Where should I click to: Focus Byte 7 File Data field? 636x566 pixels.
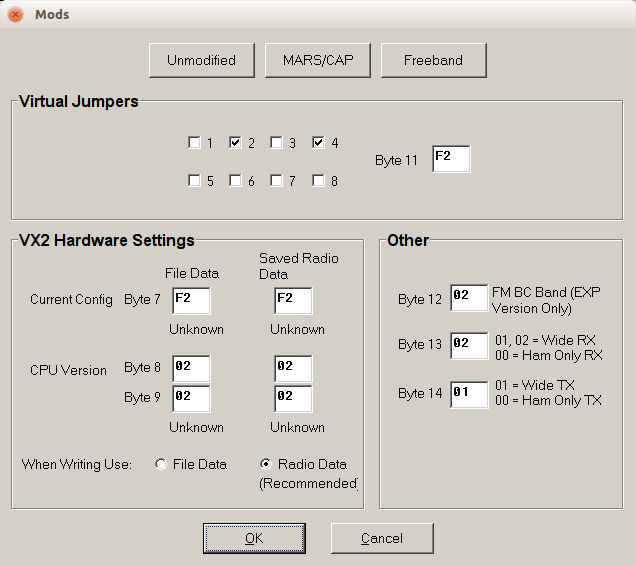[x=191, y=301]
